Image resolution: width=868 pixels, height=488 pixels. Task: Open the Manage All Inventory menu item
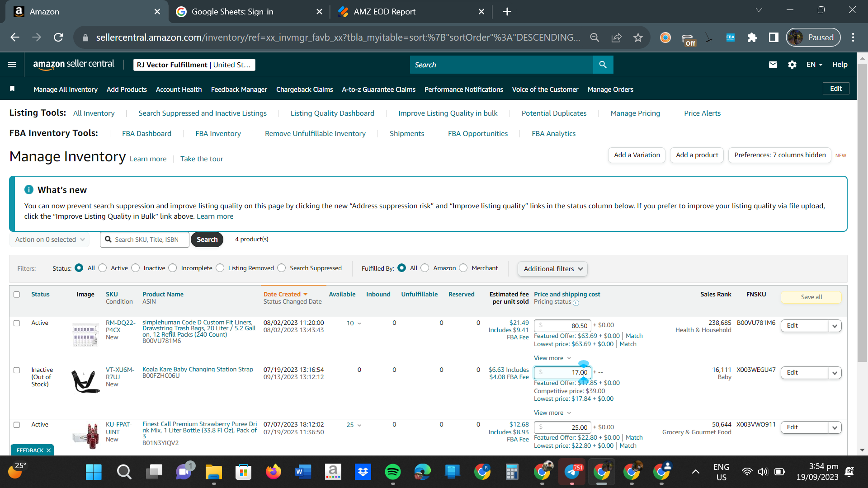point(66,89)
